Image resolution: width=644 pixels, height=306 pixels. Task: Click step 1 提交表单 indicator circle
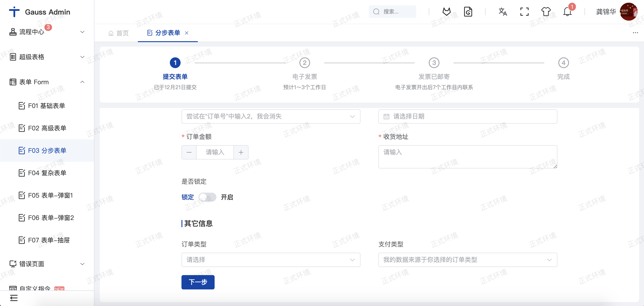click(x=175, y=63)
